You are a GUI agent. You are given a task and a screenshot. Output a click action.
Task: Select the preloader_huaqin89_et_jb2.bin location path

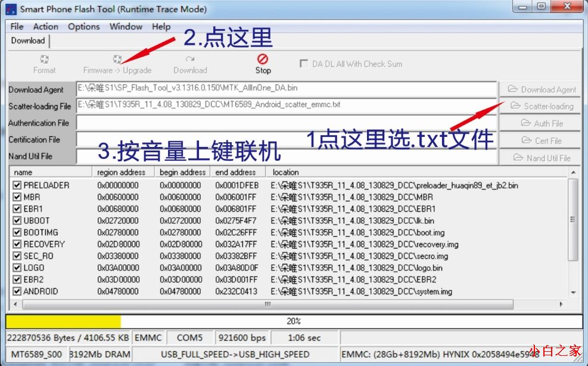point(394,186)
